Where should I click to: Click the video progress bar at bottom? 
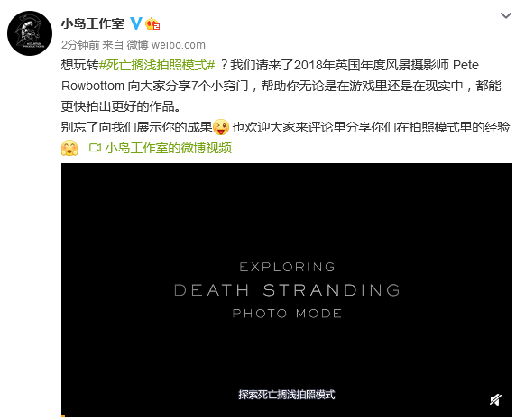(x=287, y=416)
